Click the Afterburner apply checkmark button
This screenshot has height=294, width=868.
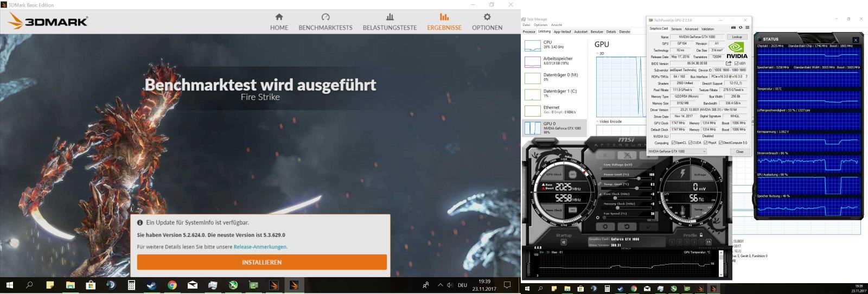pos(648,227)
